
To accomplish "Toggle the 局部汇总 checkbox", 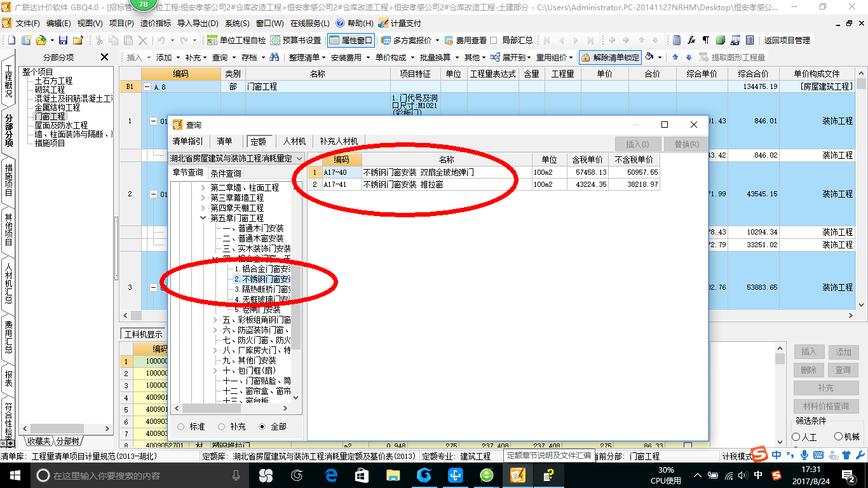I will pos(494,40).
